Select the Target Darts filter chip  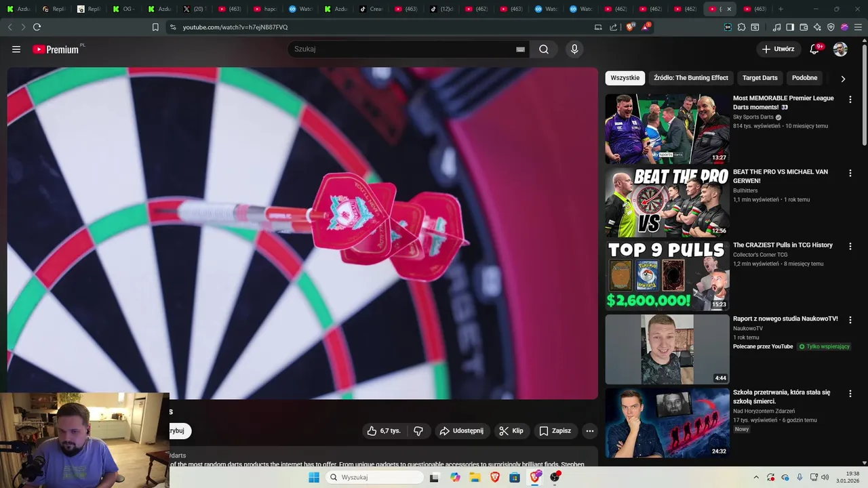coord(759,78)
